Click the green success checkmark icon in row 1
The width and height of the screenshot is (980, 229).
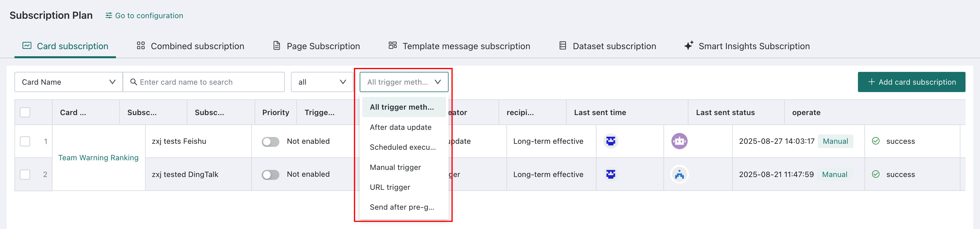(x=875, y=141)
